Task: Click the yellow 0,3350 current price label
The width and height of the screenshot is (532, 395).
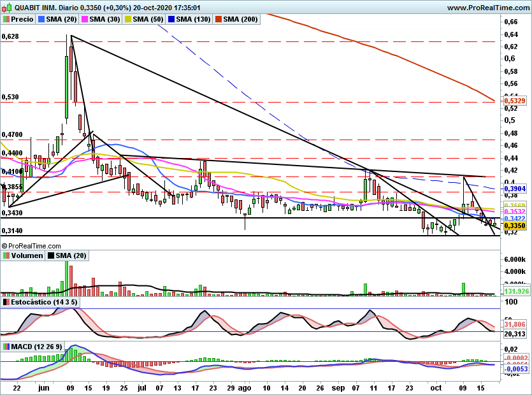Action: click(514, 226)
